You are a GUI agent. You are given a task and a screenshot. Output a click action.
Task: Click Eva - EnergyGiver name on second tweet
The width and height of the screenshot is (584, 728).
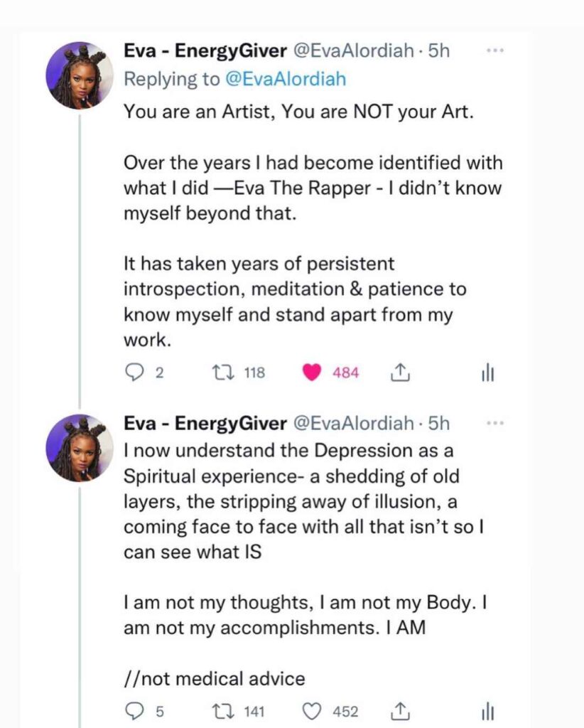pyautogui.click(x=203, y=424)
